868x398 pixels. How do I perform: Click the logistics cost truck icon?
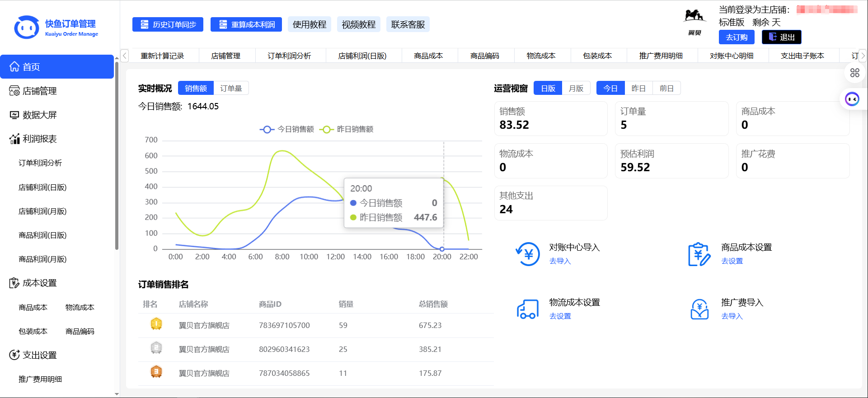528,309
